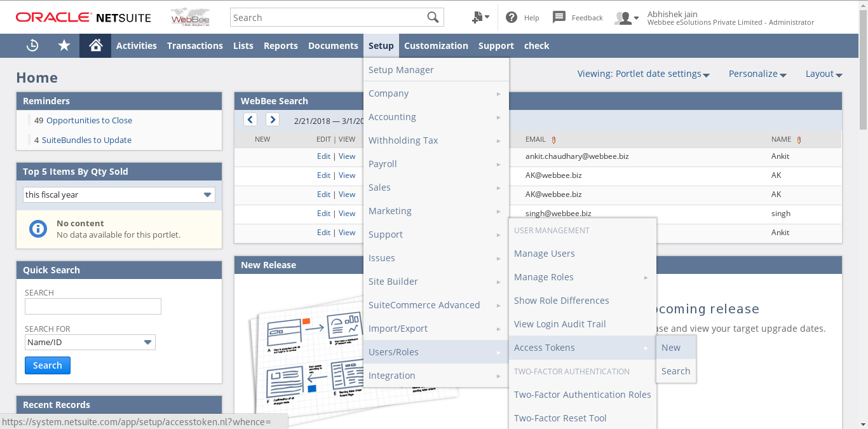Viewport: 868px width, 429px height.
Task: Click the Feedback speech bubble icon
Action: coord(559,17)
